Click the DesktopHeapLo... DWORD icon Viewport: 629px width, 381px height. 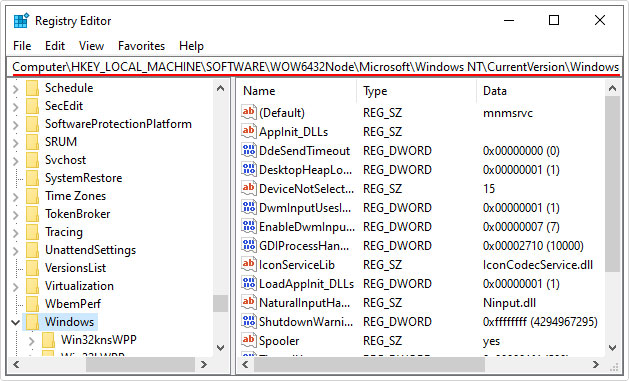[x=249, y=169]
